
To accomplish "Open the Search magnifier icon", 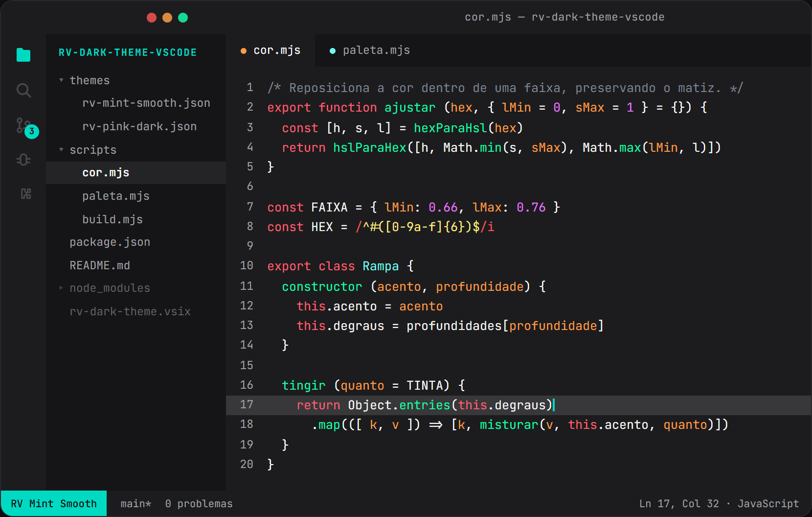I will (23, 91).
